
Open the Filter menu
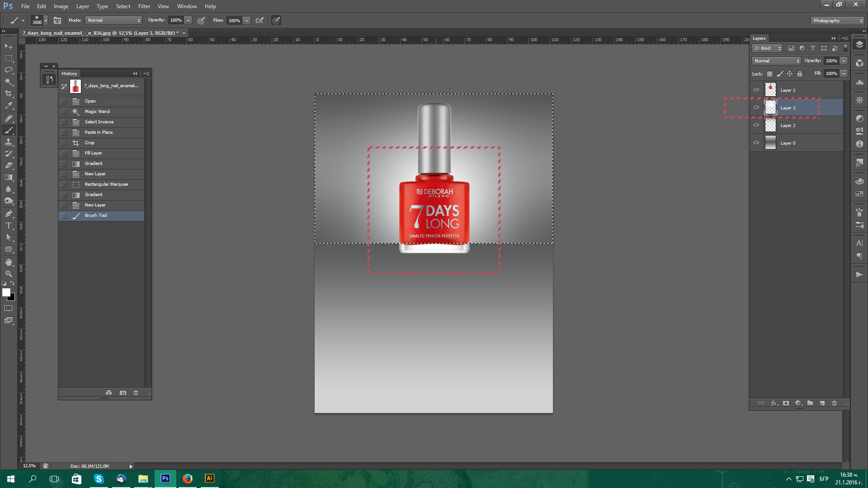[144, 6]
